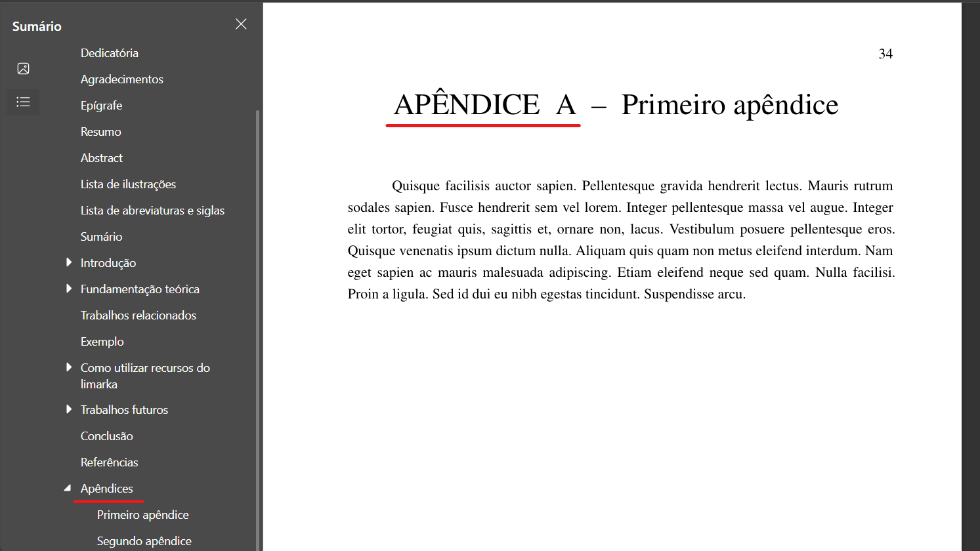Screen dimensions: 980x551
Task: Expand the Introdução section
Action: [x=69, y=262]
